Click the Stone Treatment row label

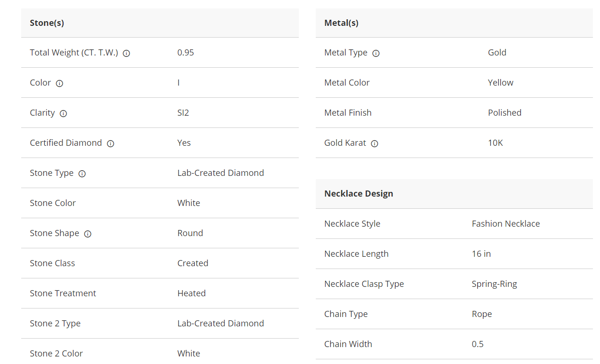click(63, 293)
